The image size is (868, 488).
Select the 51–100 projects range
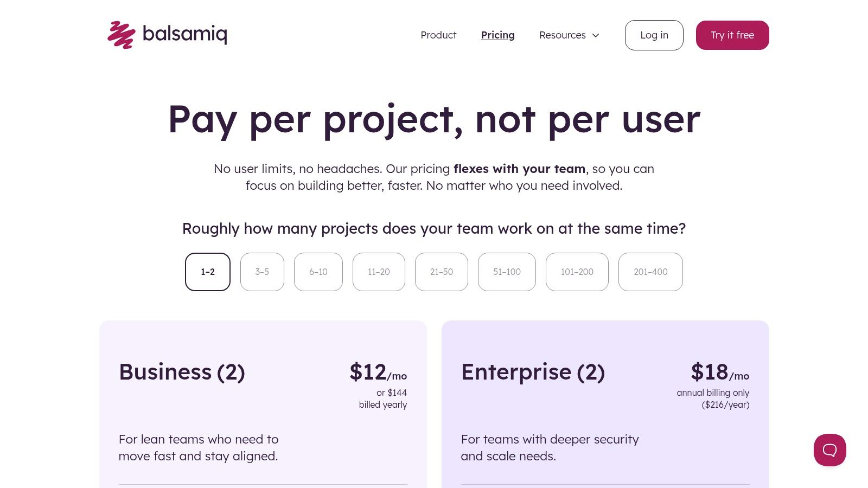(506, 272)
